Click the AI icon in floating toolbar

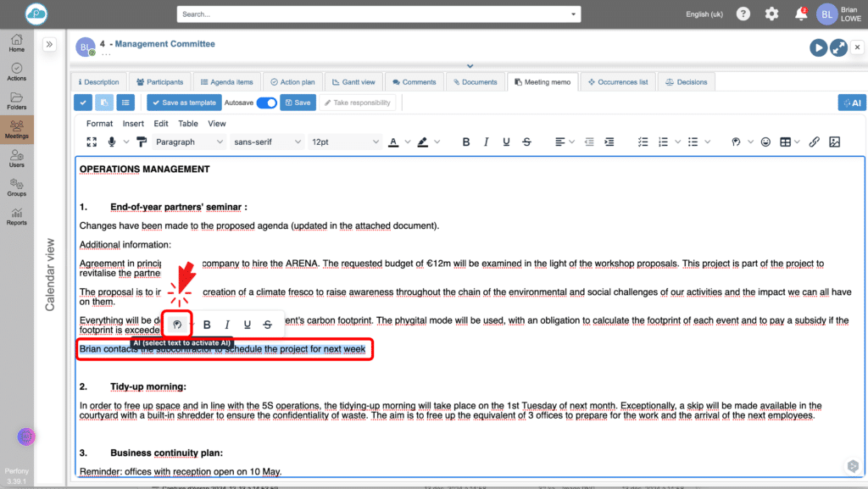pos(177,325)
